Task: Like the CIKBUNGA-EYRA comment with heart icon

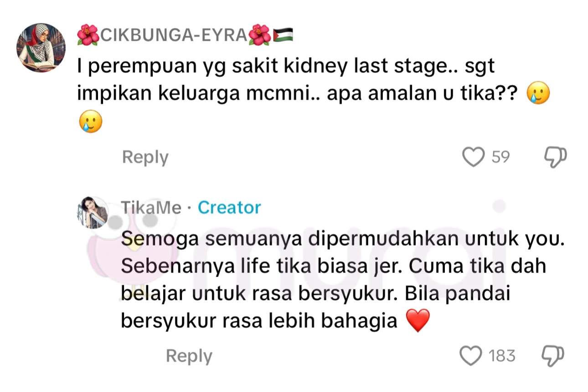Action: tap(473, 157)
